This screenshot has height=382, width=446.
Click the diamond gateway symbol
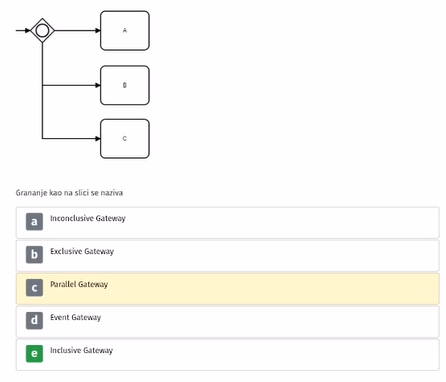42,31
